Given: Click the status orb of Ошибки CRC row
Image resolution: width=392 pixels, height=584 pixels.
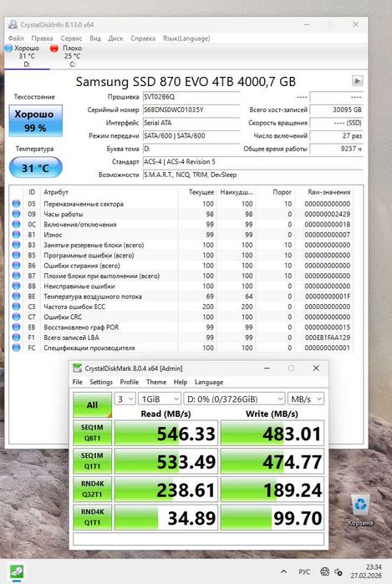Looking at the screenshot, I should click(x=16, y=317).
